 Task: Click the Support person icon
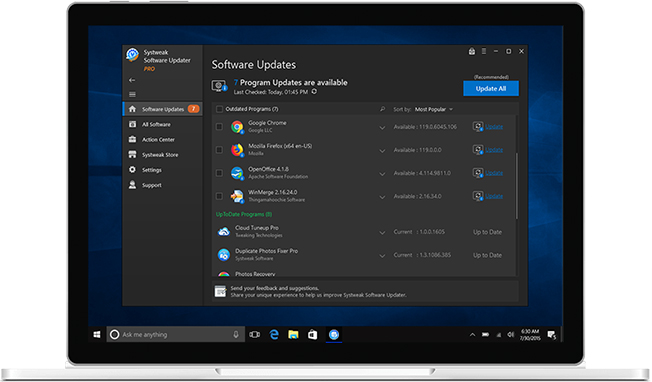click(132, 185)
